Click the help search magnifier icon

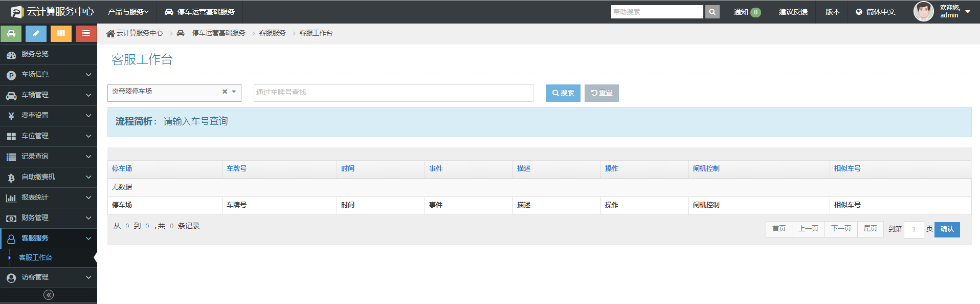pyautogui.click(x=712, y=12)
